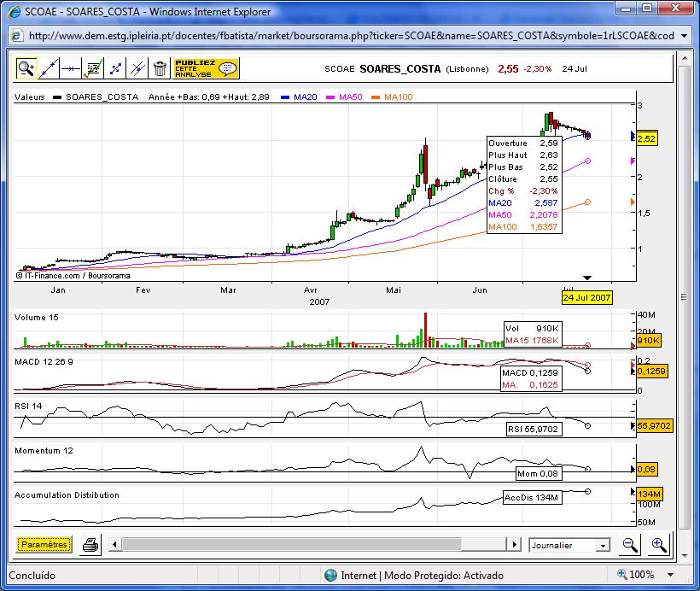The height and width of the screenshot is (591, 700).
Task: Select the parallel lines channel tool
Action: coord(137,68)
